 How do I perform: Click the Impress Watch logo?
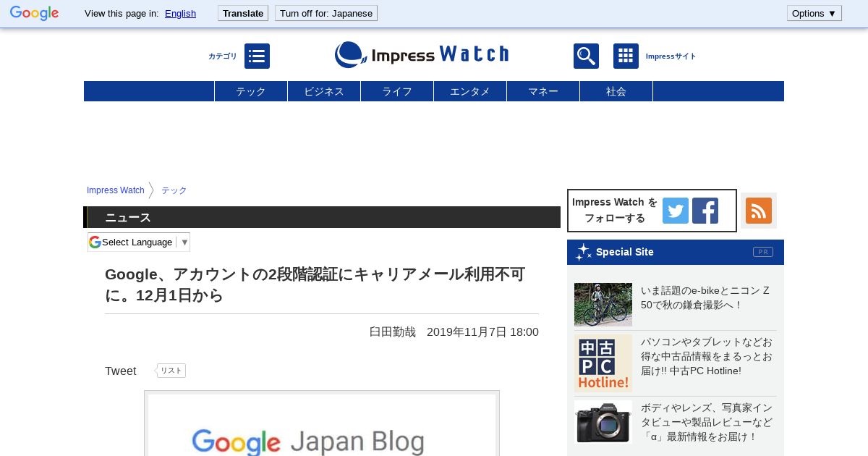422,54
